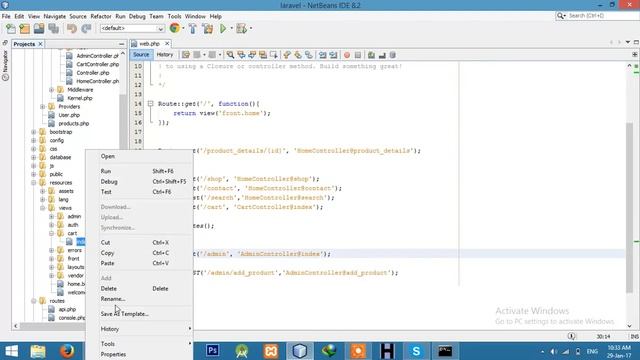Expand the Providers folder
The height and width of the screenshot is (360, 640).
pyautogui.click(x=42, y=107)
